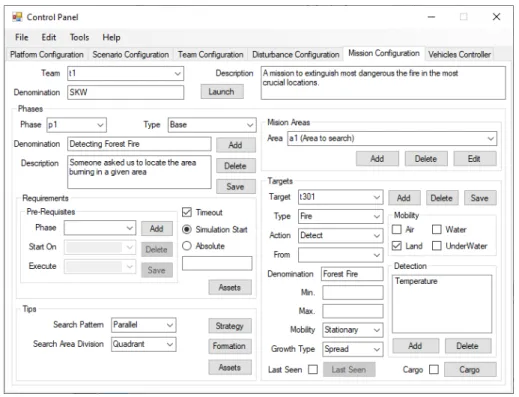The image size is (519, 397).
Task: Open Search Area Division dropdown showing Quadrant
Action: [144, 344]
